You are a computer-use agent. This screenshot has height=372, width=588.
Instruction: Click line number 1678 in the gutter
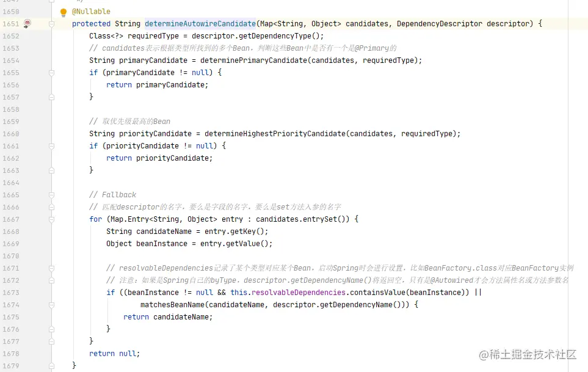10,354
